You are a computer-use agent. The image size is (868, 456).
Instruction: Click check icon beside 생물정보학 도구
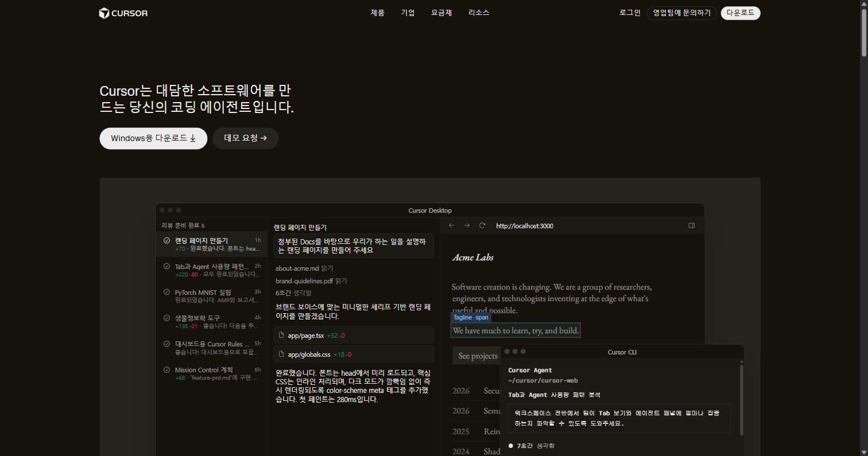pos(166,318)
